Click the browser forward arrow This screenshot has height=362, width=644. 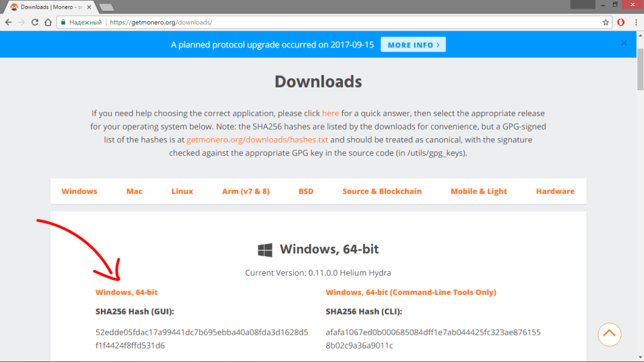[x=22, y=22]
